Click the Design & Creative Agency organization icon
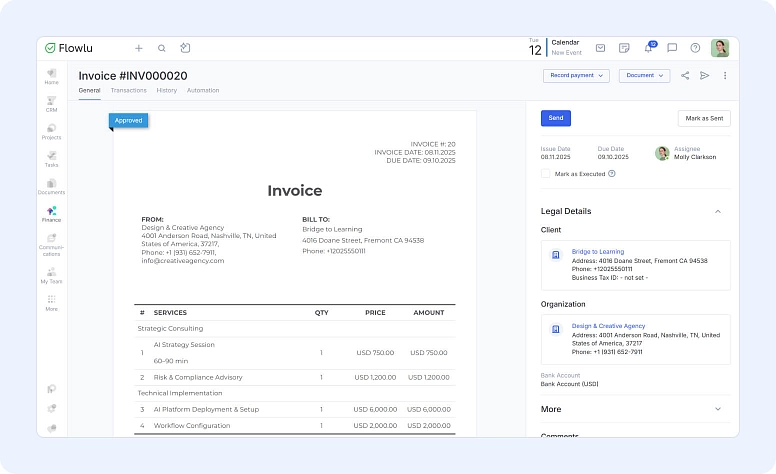This screenshot has width=776, height=474. click(x=556, y=329)
